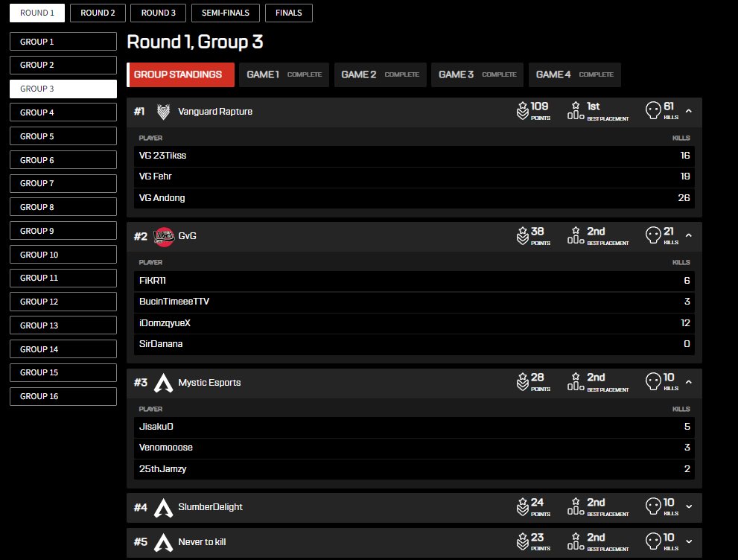Click Vanguard Rapture points medal icon
738x560 pixels.
click(523, 111)
